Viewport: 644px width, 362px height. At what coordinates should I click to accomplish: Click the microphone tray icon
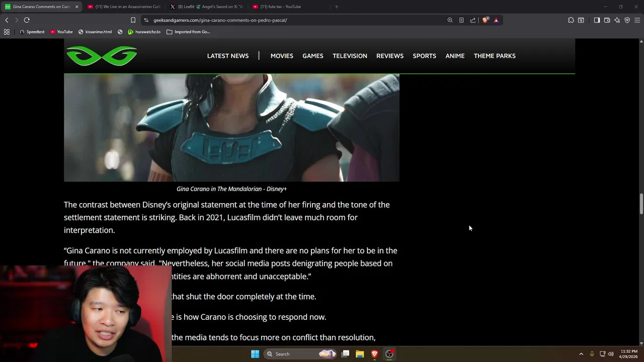tap(592, 354)
